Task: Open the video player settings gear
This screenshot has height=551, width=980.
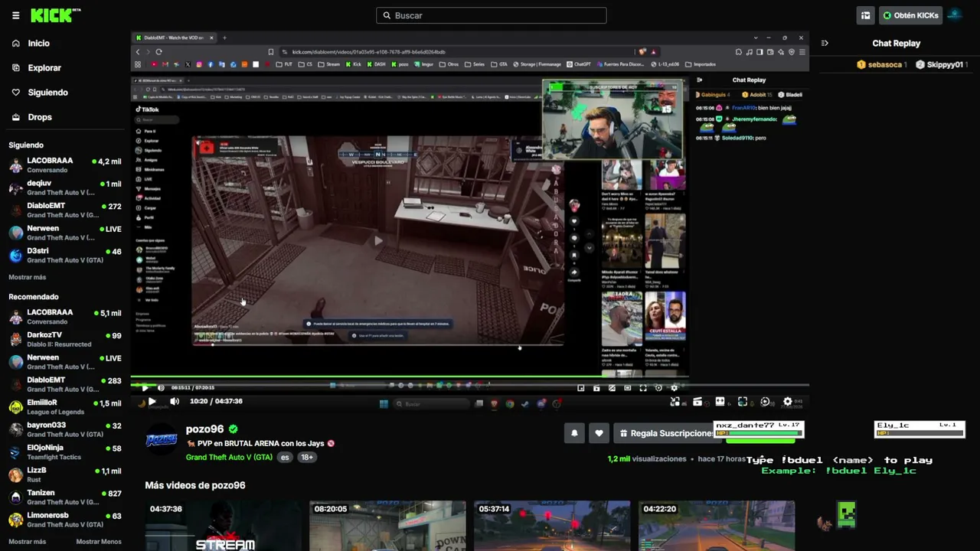Action: pyautogui.click(x=787, y=402)
